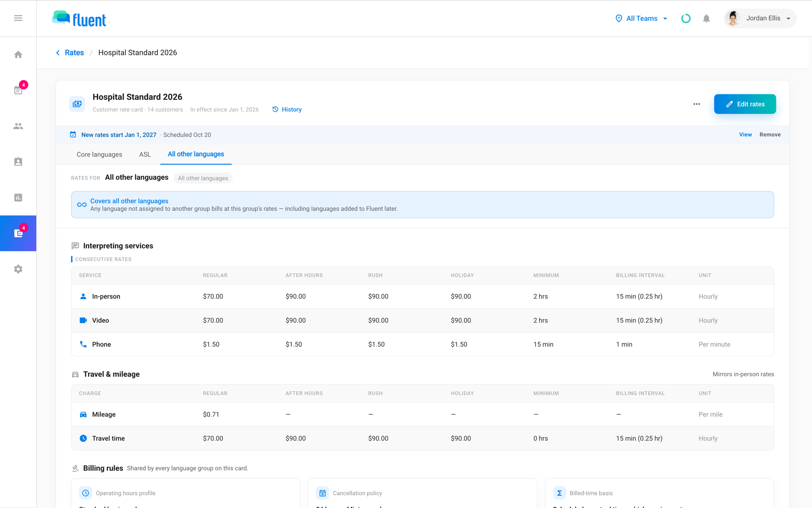The height and width of the screenshot is (508, 812).
Task: Click the Mileage charge row label
Action: pyautogui.click(x=104, y=414)
